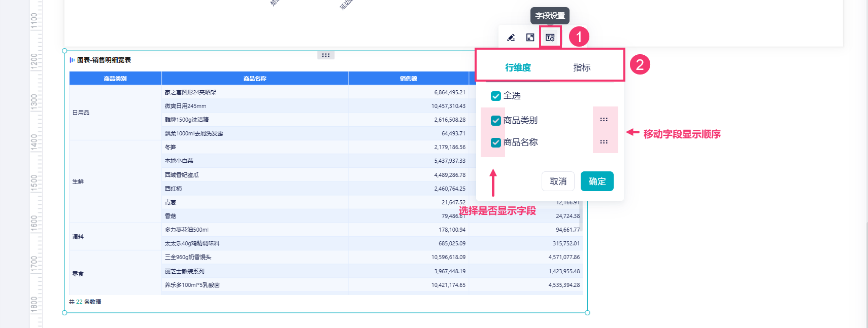Image resolution: width=868 pixels, height=328 pixels.
Task: Toggle the 全选 checkbox
Action: tap(496, 96)
